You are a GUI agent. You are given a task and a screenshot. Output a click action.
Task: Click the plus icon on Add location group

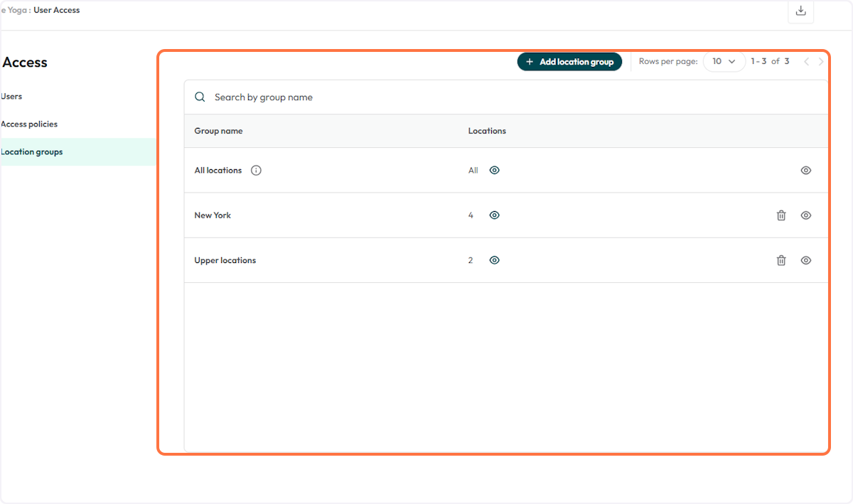click(x=529, y=62)
